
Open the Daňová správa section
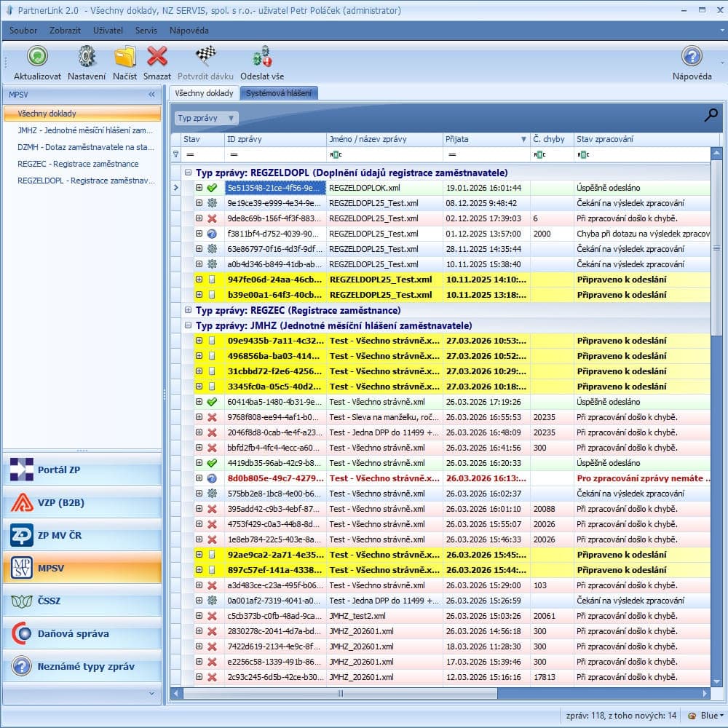(82, 633)
